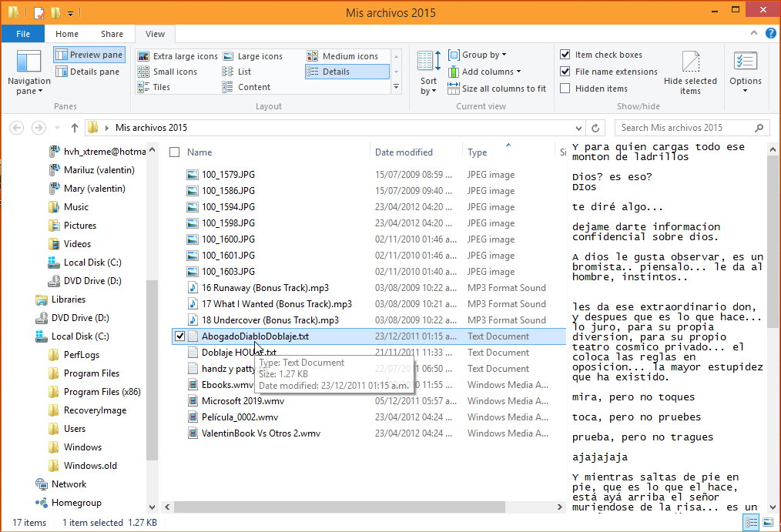The height and width of the screenshot is (532, 781).
Task: Click the Help question mark icon
Action: tap(771, 34)
